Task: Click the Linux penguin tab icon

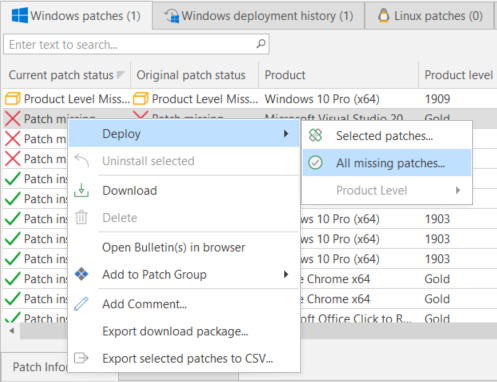Action: (384, 15)
